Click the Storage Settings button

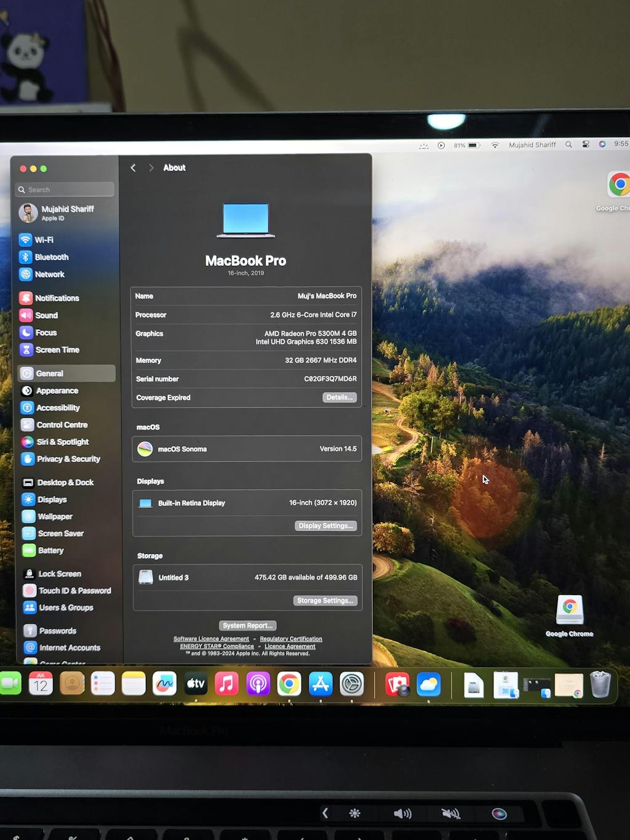pos(325,601)
